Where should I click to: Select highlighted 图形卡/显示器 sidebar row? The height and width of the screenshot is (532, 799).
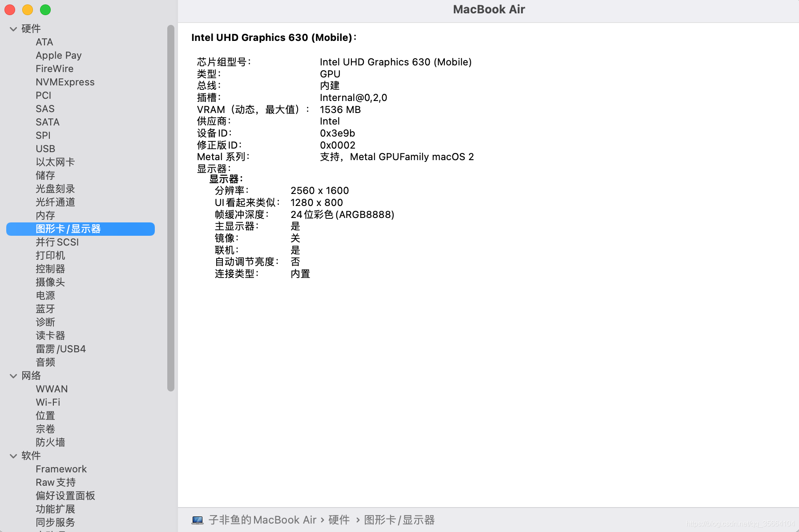point(81,229)
